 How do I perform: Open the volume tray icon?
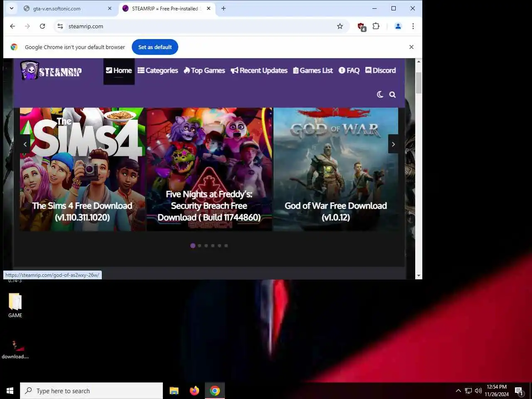(x=478, y=391)
